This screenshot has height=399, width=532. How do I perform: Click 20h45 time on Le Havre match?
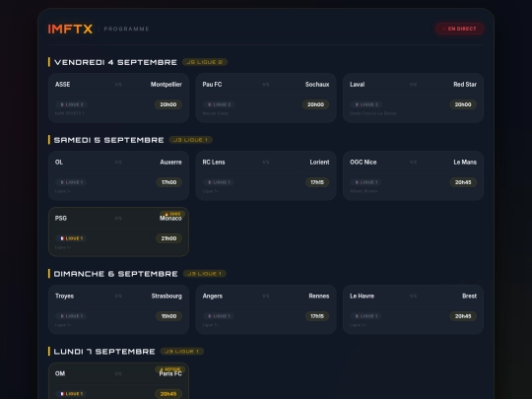tap(463, 316)
